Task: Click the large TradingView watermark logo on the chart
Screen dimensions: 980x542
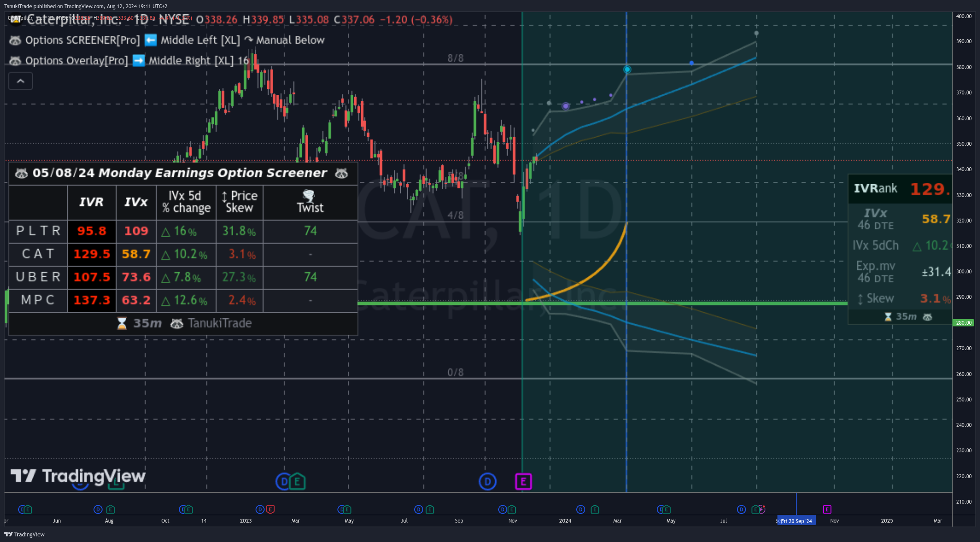Action: click(x=78, y=476)
